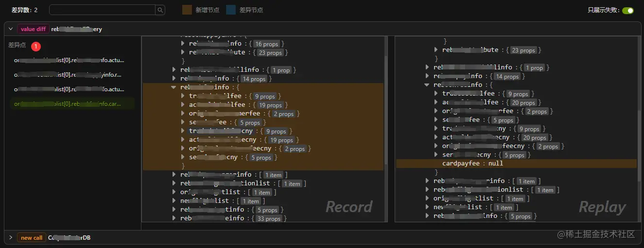
Task: Click the Replay ecny 20 props badge
Action: [x=535, y=137]
